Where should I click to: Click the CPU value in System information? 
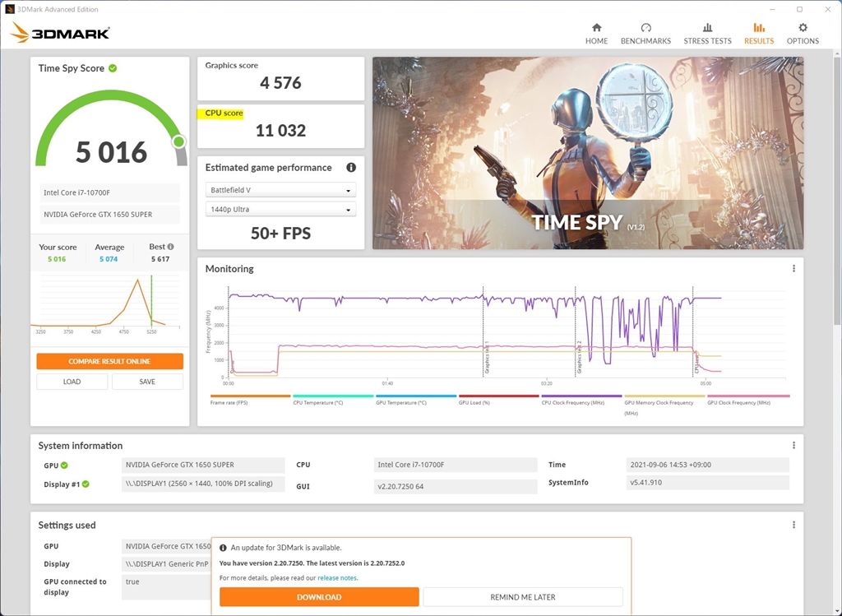456,465
